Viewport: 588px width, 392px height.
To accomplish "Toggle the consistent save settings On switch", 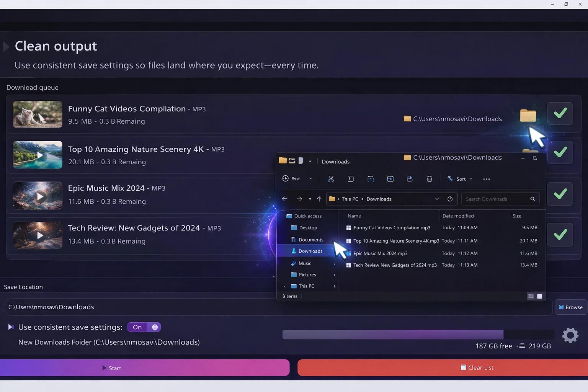I will click(x=144, y=327).
